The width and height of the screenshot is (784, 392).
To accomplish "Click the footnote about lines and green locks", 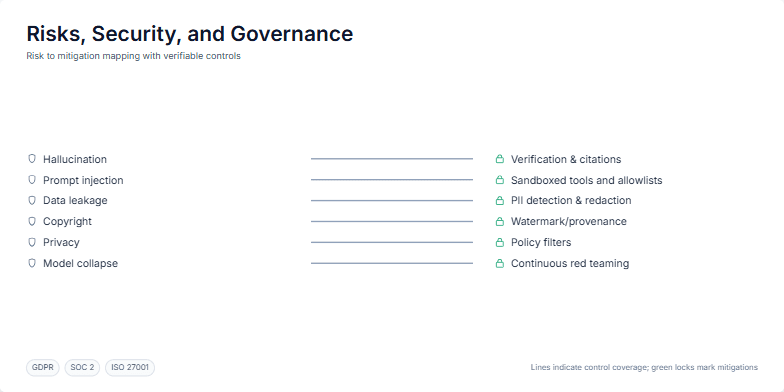I will coord(644,368).
